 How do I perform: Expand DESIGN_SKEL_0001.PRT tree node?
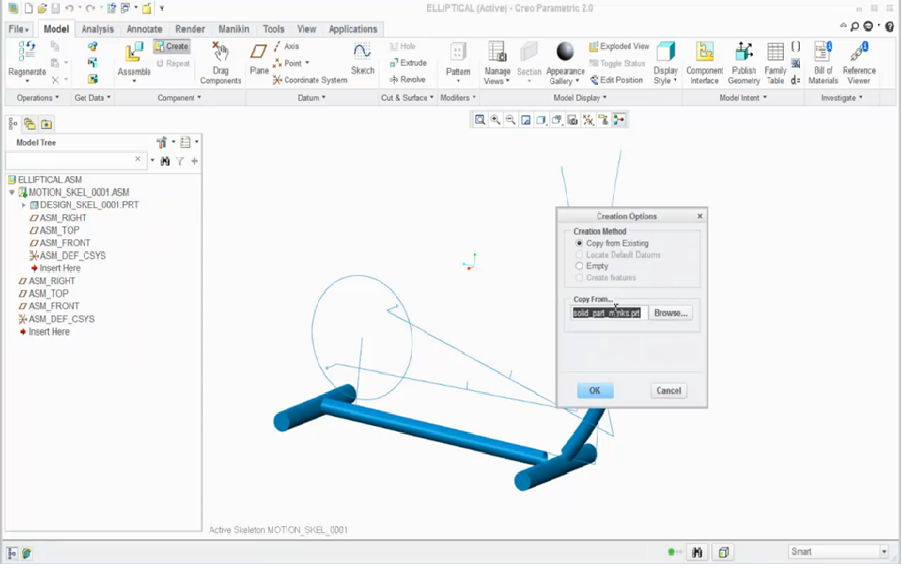(24, 205)
